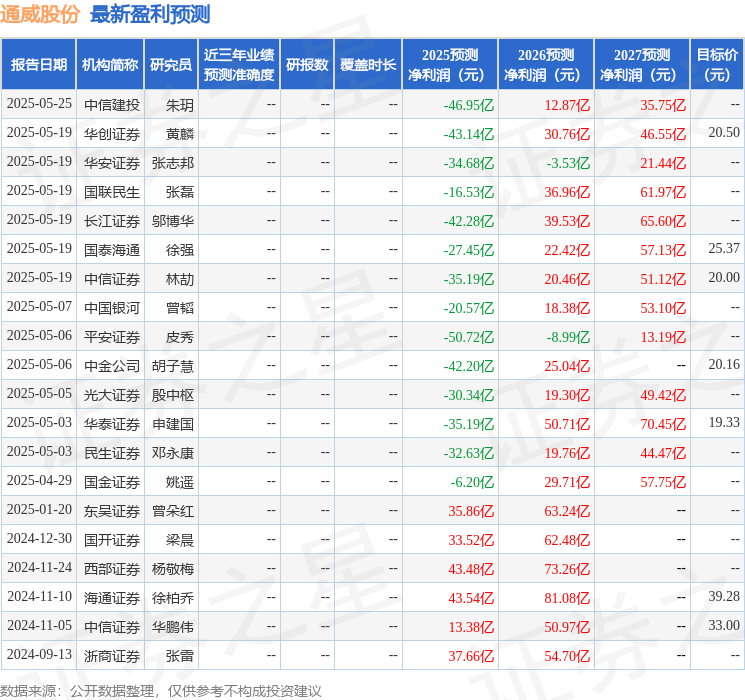Click the 通威股份 title link
The height and width of the screenshot is (700, 745).
click(x=42, y=14)
